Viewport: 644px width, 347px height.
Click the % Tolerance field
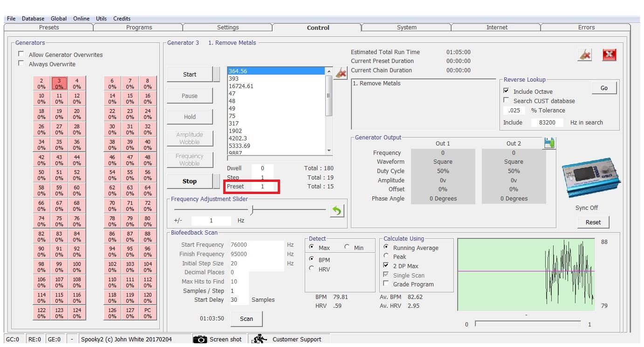pos(514,111)
